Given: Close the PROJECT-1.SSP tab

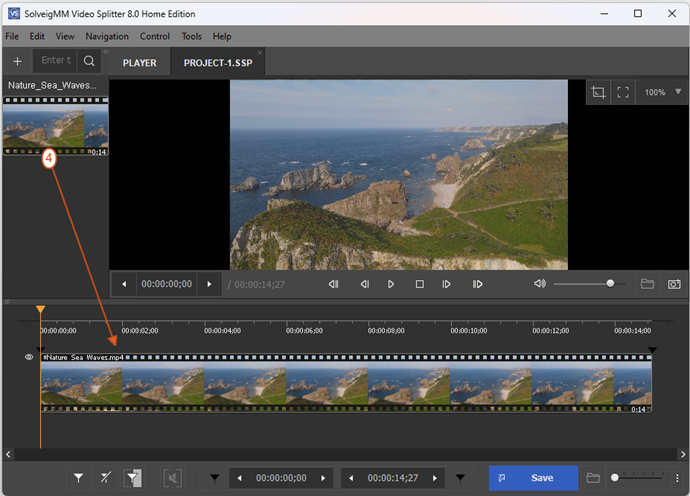Looking at the screenshot, I should tap(260, 53).
